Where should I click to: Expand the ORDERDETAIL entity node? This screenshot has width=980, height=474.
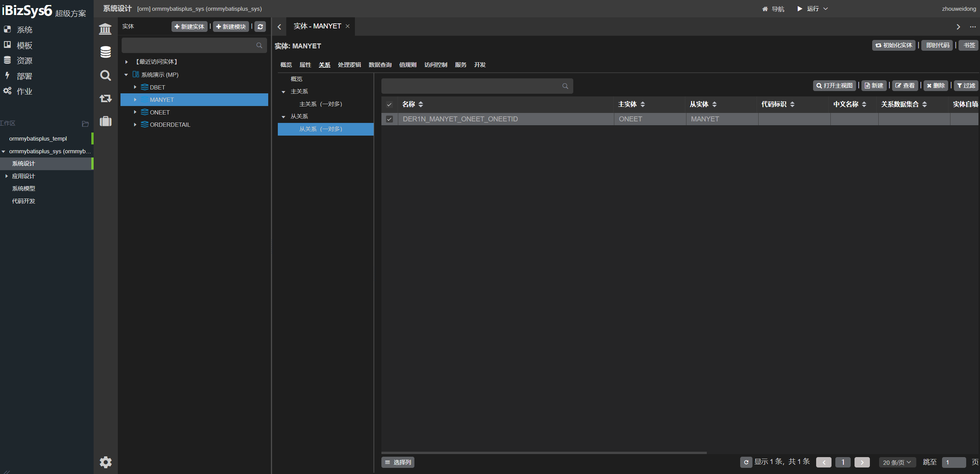click(135, 124)
